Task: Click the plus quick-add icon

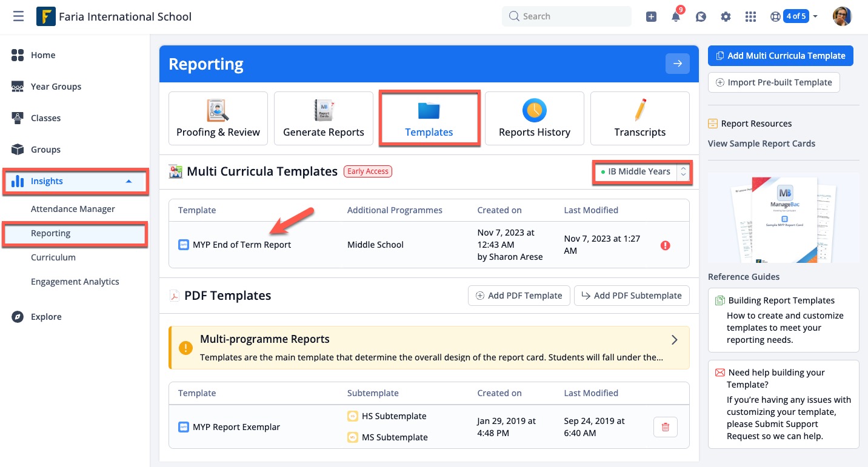Action: click(x=651, y=17)
